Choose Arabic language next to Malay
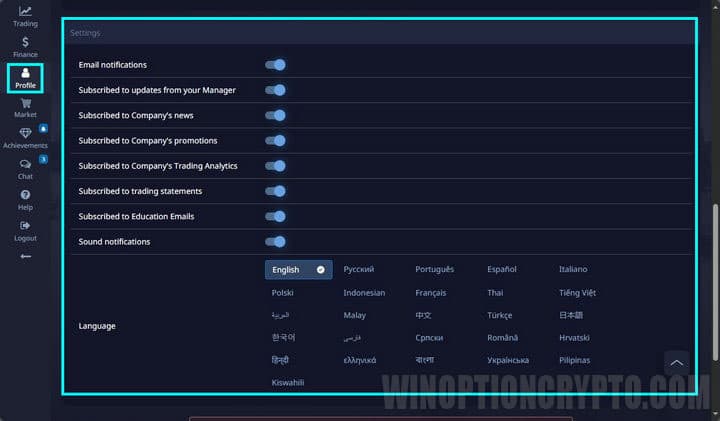This screenshot has height=421, width=720. pyautogui.click(x=280, y=315)
